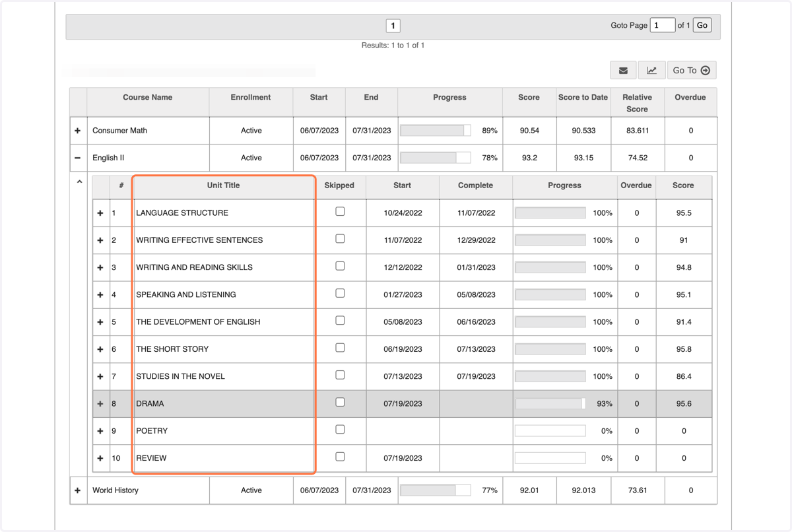Click the DRAMA 93% progress bar
This screenshot has height=532, width=792.
[x=550, y=403]
